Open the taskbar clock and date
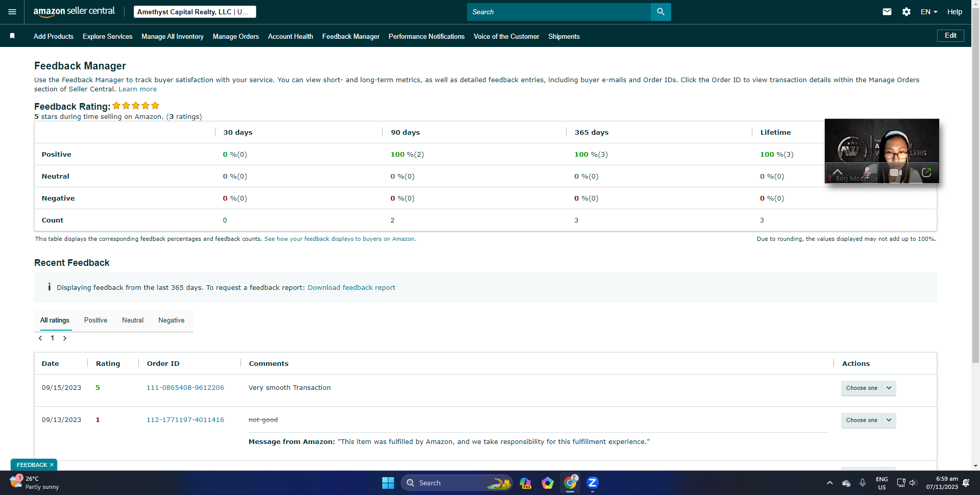Image resolution: width=980 pixels, height=495 pixels. (942, 483)
